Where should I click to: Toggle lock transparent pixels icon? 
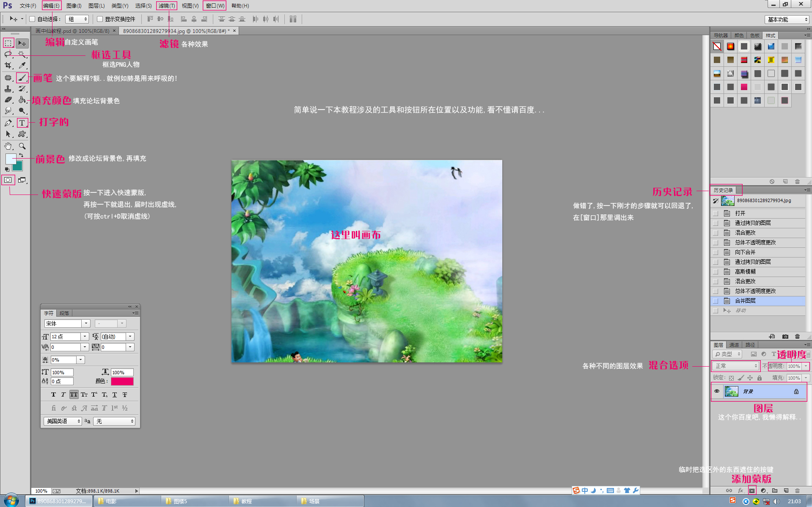tap(732, 378)
